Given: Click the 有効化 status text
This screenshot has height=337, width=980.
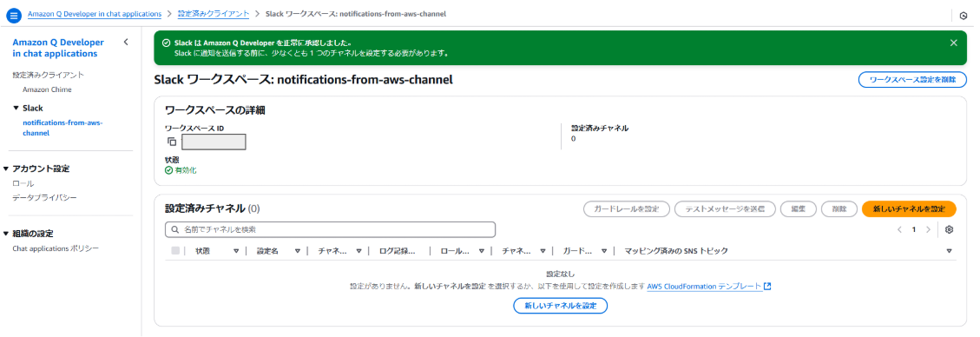Looking at the screenshot, I should click(186, 170).
